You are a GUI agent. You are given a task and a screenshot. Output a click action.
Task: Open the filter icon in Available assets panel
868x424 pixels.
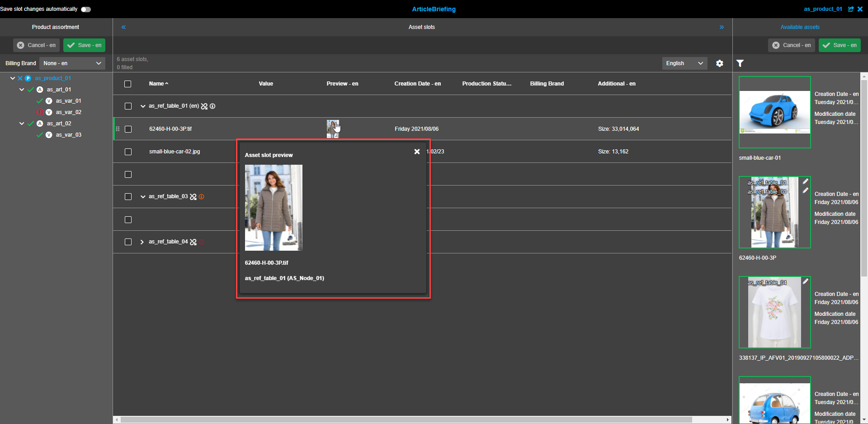pyautogui.click(x=740, y=63)
